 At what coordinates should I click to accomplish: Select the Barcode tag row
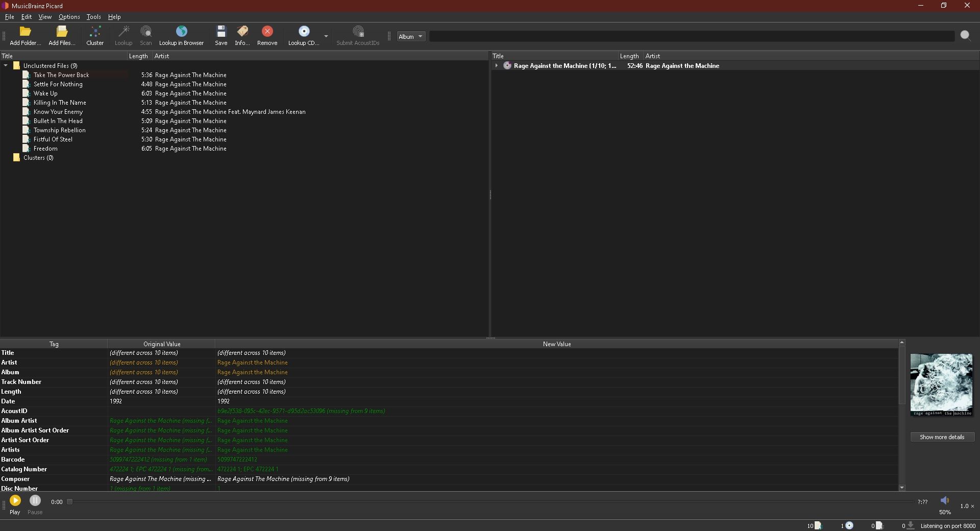(449, 460)
